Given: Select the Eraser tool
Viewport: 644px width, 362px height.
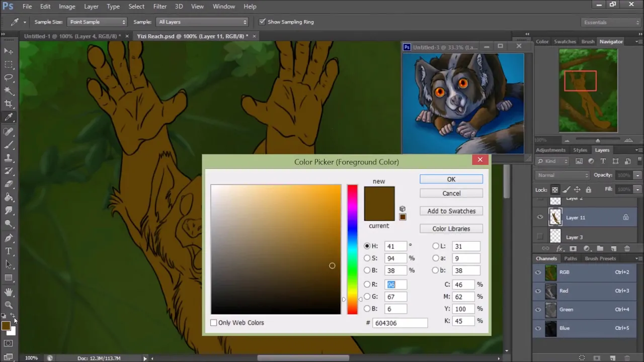Looking at the screenshot, I should [x=9, y=184].
